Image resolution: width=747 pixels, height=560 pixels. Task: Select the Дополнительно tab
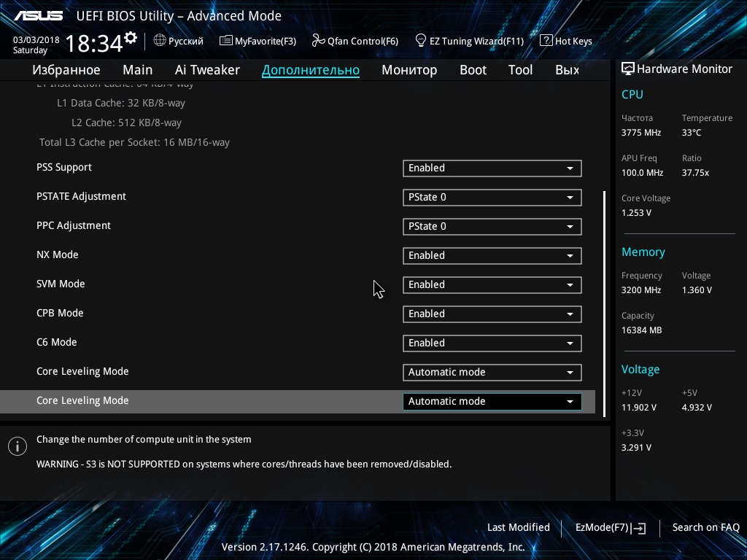pos(311,70)
